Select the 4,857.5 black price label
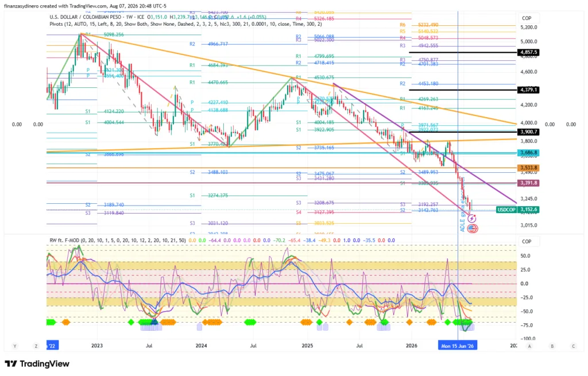 (x=528, y=52)
